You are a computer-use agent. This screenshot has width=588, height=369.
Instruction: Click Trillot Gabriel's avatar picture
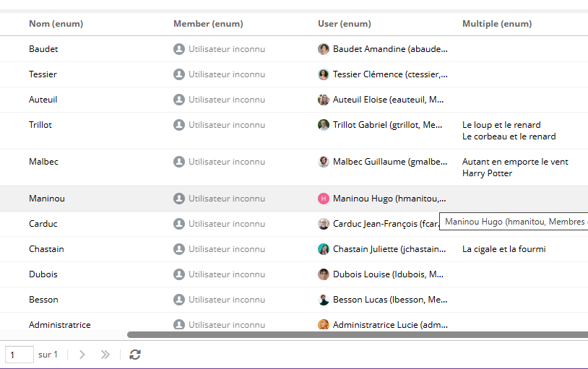324,125
